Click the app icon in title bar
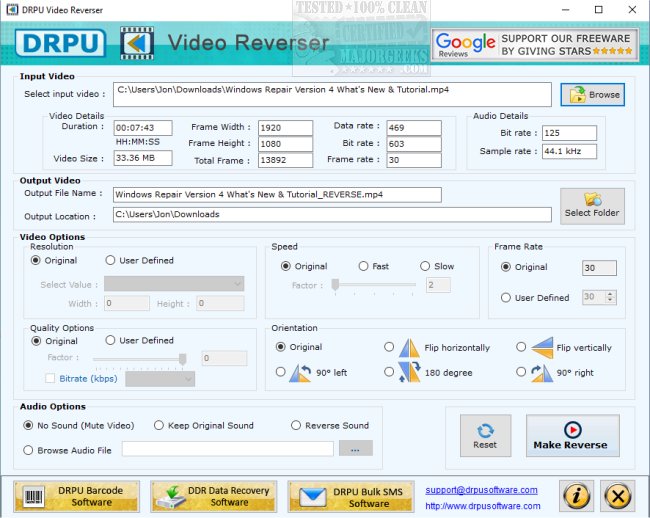Viewport: 650px width, 518px height. pos(12,10)
